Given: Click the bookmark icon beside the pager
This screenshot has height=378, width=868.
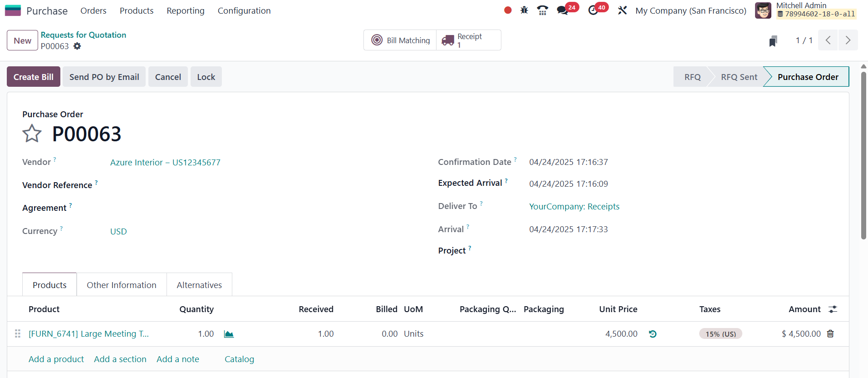Looking at the screenshot, I should tap(773, 41).
